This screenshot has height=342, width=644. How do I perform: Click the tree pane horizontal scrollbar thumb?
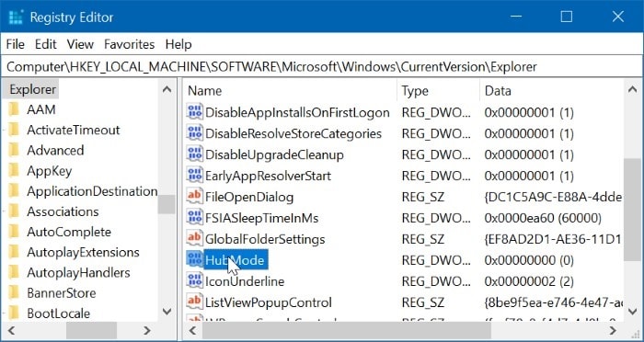(x=91, y=330)
